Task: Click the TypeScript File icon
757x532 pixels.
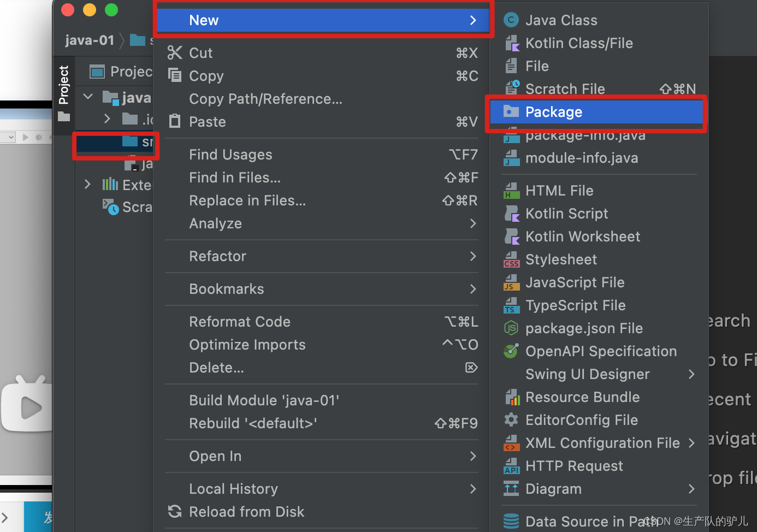Action: click(511, 305)
